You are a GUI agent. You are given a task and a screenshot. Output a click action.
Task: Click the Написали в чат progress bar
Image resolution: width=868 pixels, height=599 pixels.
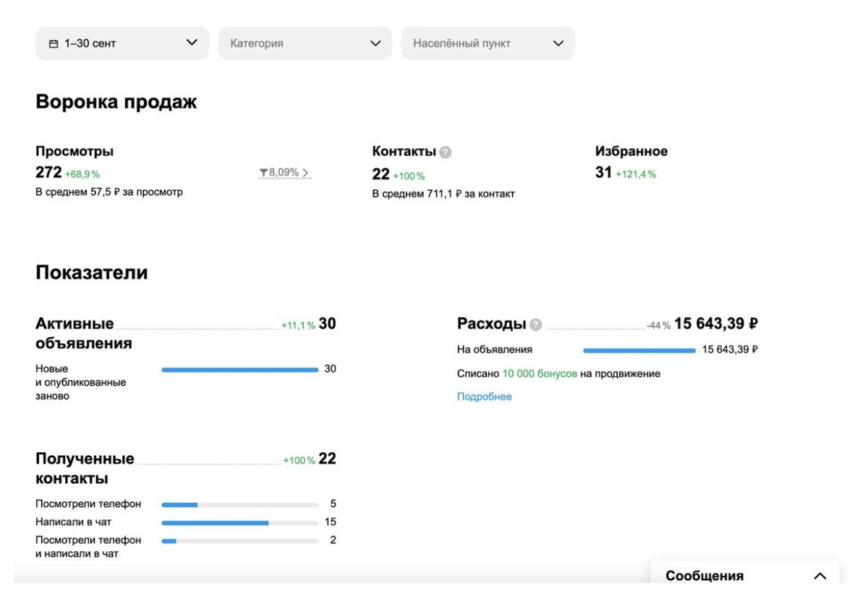coord(239,522)
